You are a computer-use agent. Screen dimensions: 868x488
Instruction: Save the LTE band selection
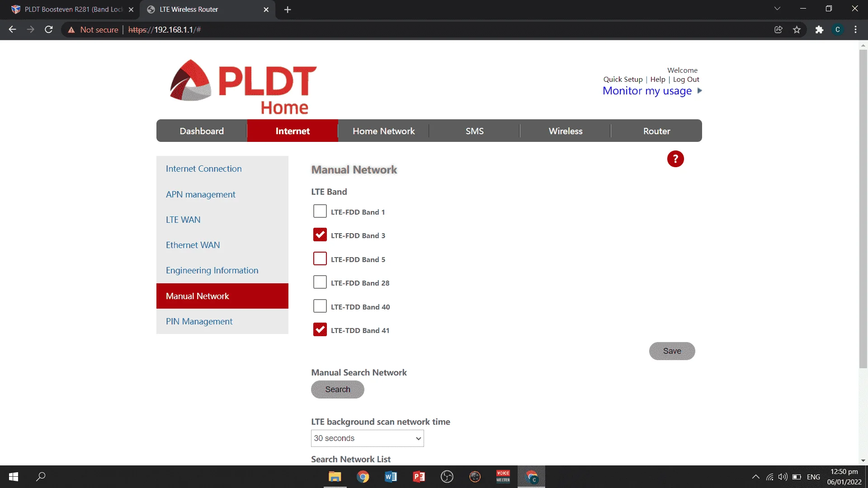672,351
